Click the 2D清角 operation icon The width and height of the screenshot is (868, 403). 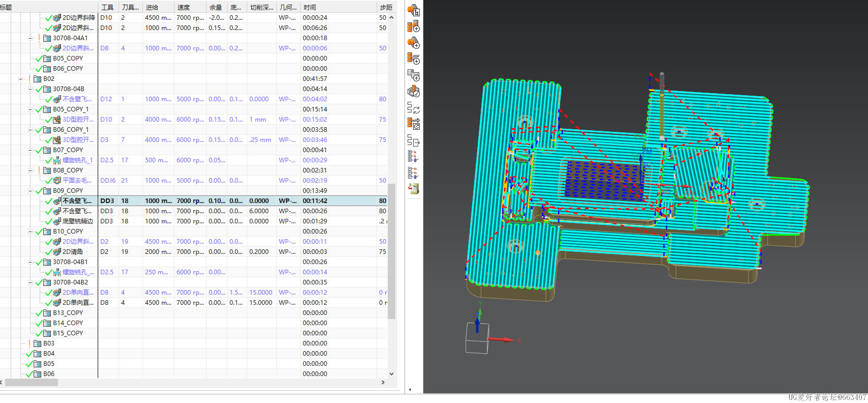tap(57, 252)
